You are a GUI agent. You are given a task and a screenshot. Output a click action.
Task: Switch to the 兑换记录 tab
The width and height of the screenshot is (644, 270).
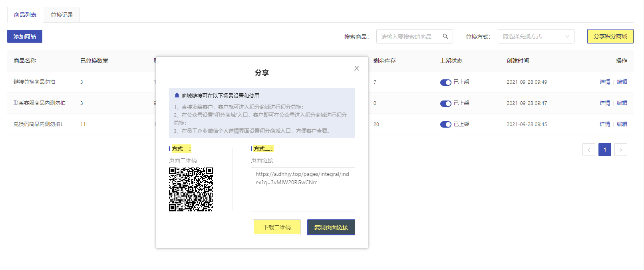click(62, 15)
